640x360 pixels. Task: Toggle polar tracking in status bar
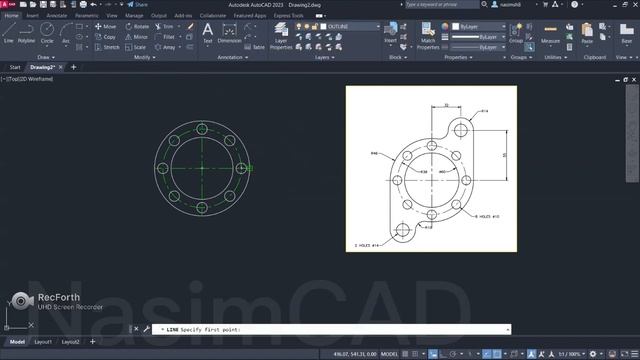click(x=453, y=354)
